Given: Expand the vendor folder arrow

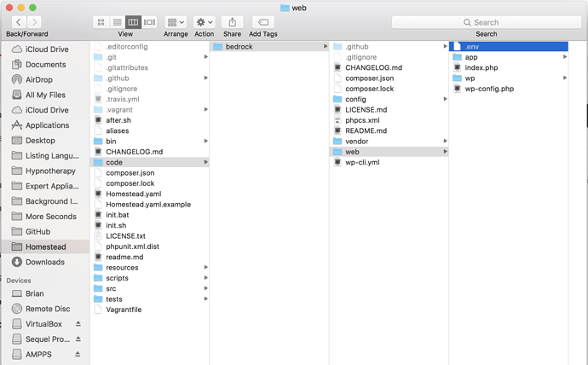Looking at the screenshot, I should 445,141.
